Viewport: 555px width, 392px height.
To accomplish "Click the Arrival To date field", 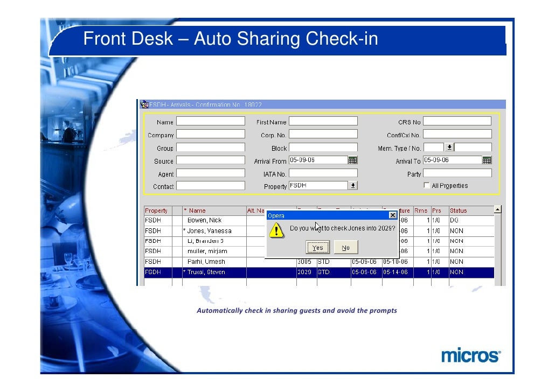I will tap(453, 160).
